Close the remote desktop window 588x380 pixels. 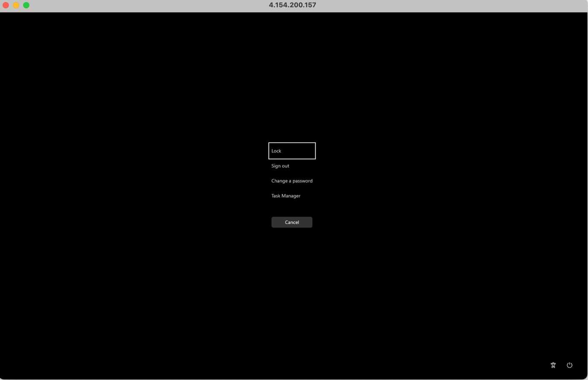[x=6, y=5]
